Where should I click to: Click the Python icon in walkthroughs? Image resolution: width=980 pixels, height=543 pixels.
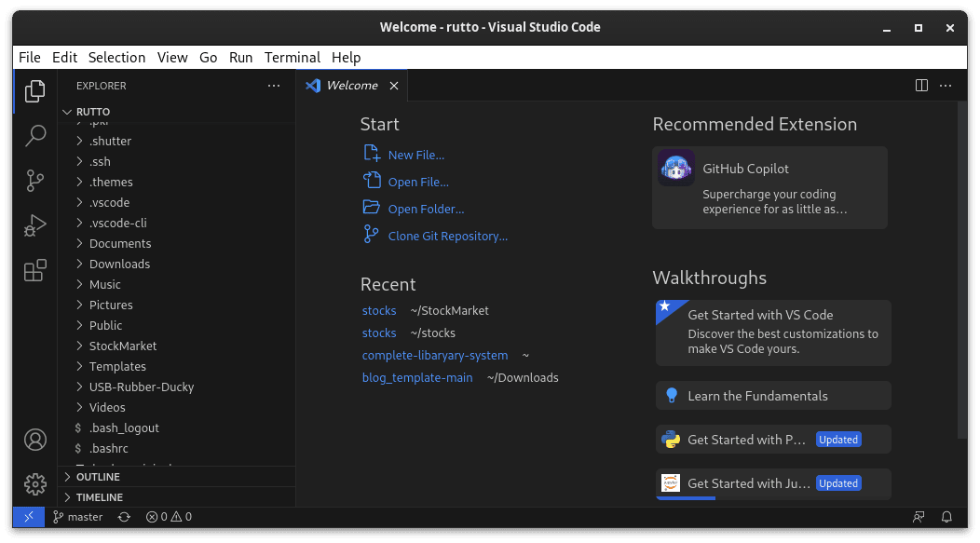(671, 440)
